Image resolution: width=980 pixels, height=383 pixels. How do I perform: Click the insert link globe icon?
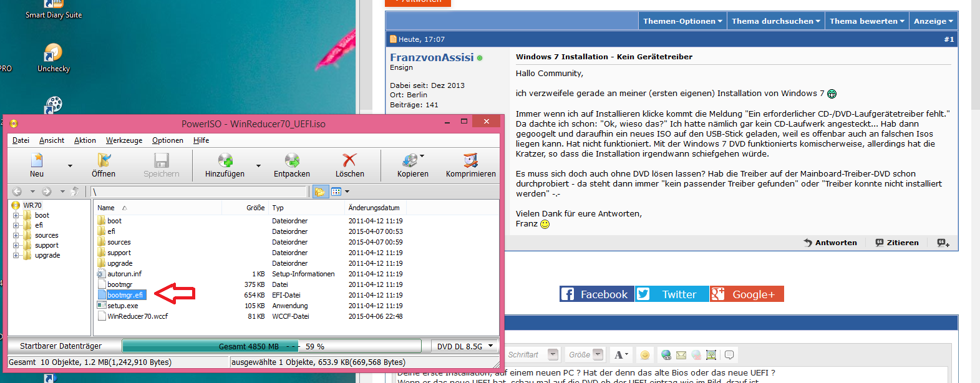pyautogui.click(x=666, y=355)
